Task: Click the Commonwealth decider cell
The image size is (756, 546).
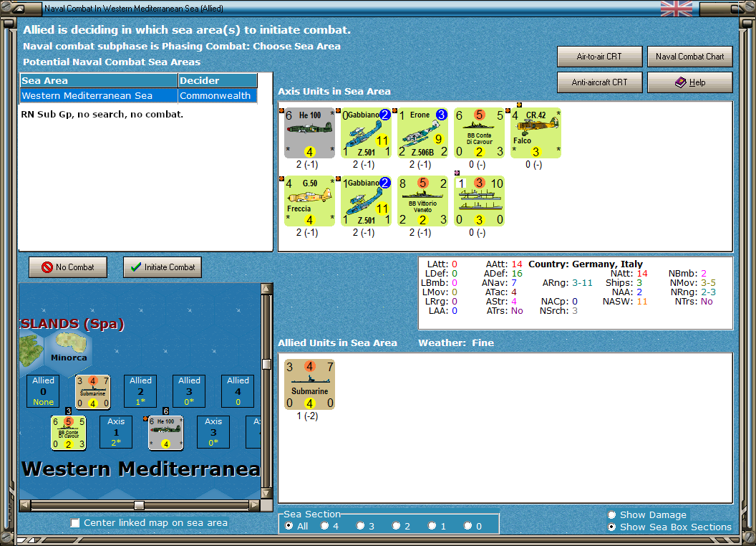Action: coord(218,95)
